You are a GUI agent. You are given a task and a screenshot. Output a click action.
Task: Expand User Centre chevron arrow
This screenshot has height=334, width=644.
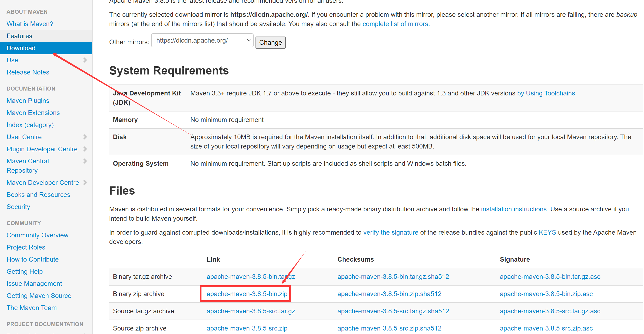(x=85, y=137)
